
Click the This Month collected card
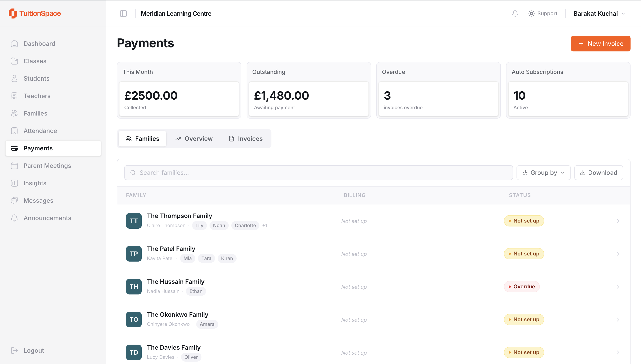[179, 90]
